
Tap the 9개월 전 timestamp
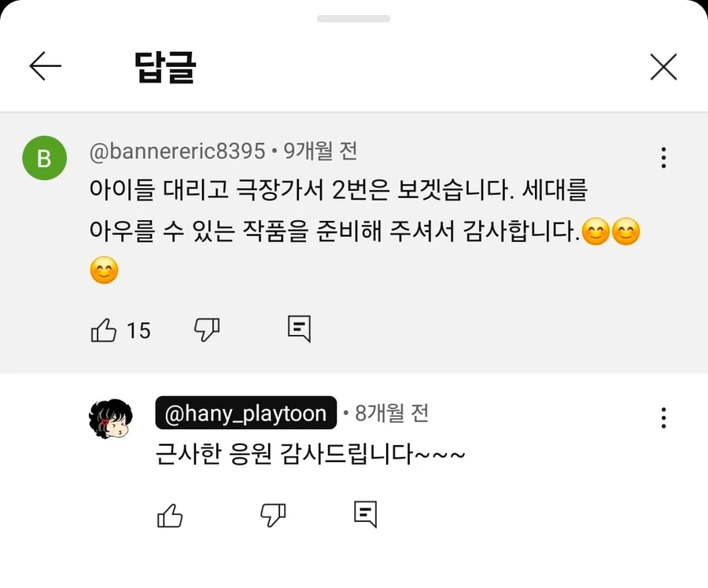[x=320, y=151]
